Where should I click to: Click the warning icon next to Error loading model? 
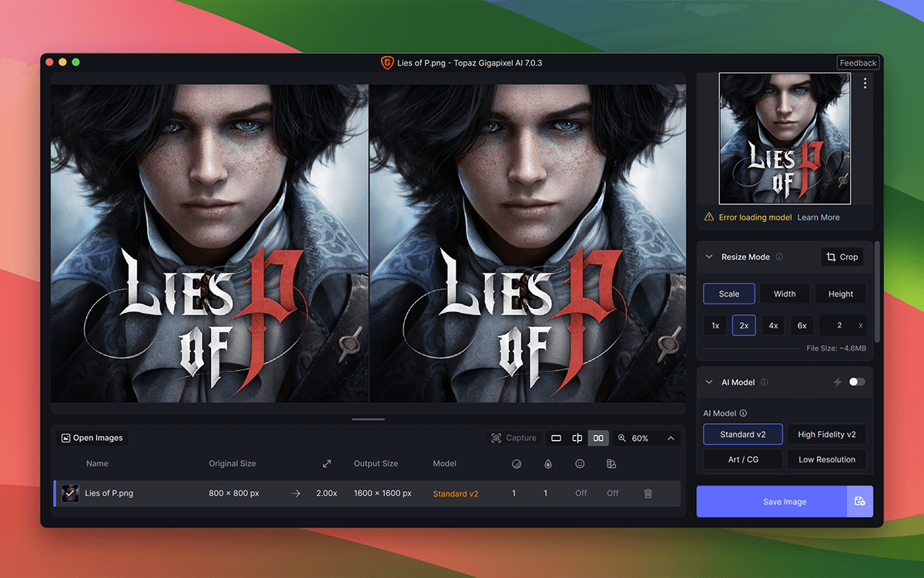709,217
